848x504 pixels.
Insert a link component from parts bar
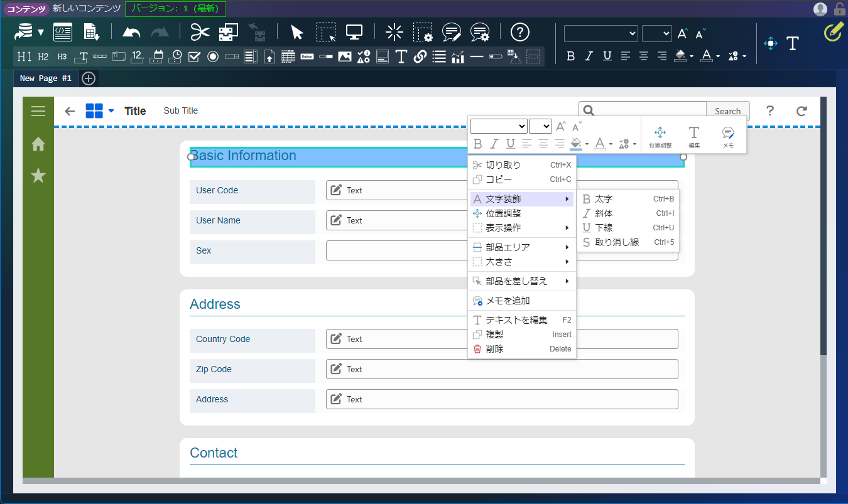420,56
